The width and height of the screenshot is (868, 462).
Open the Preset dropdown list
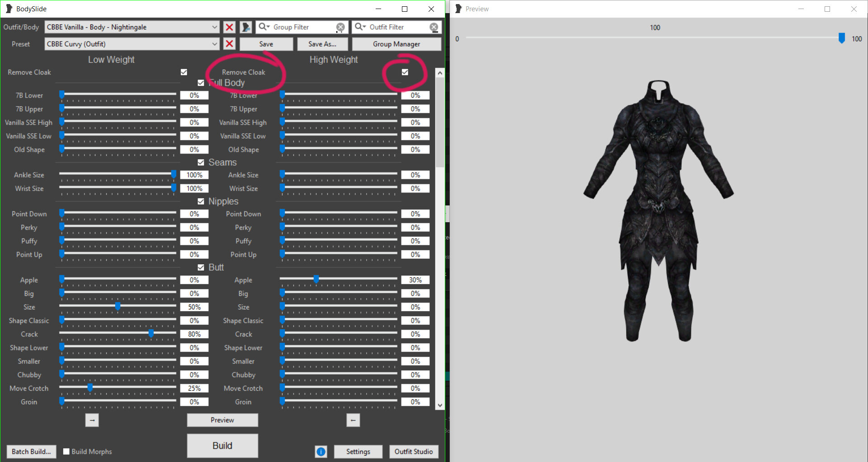[132, 44]
